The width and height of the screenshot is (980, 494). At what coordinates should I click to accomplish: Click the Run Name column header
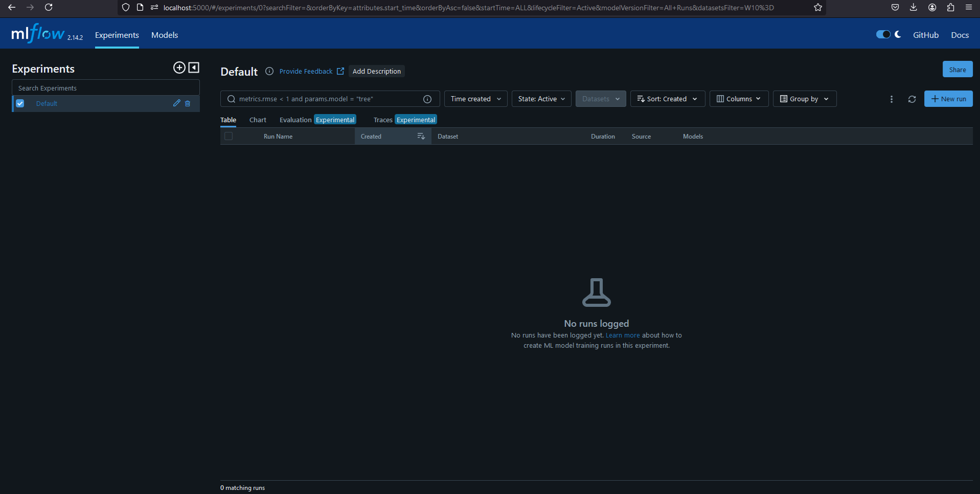278,137
